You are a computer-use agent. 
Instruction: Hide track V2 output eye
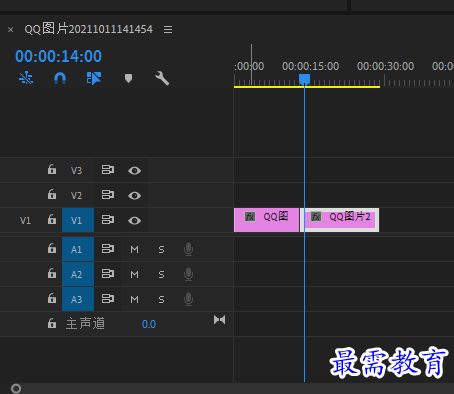(134, 196)
